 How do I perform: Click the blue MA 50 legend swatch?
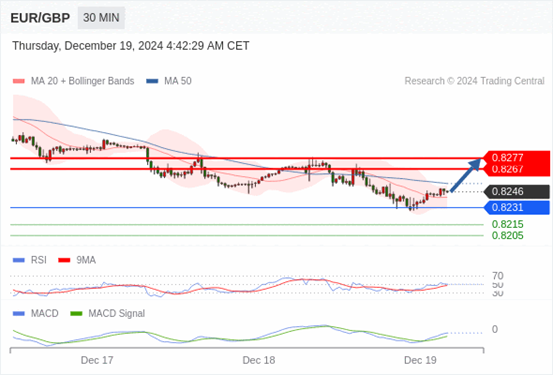(x=152, y=81)
